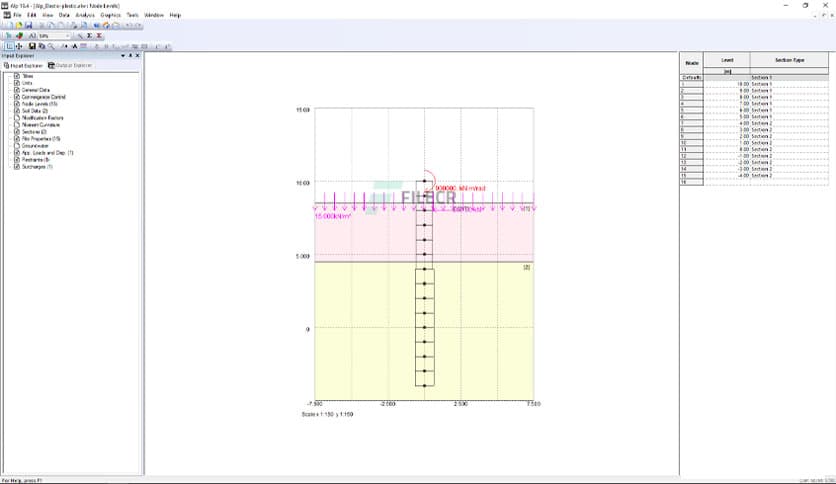Click the Node column header

click(692, 63)
